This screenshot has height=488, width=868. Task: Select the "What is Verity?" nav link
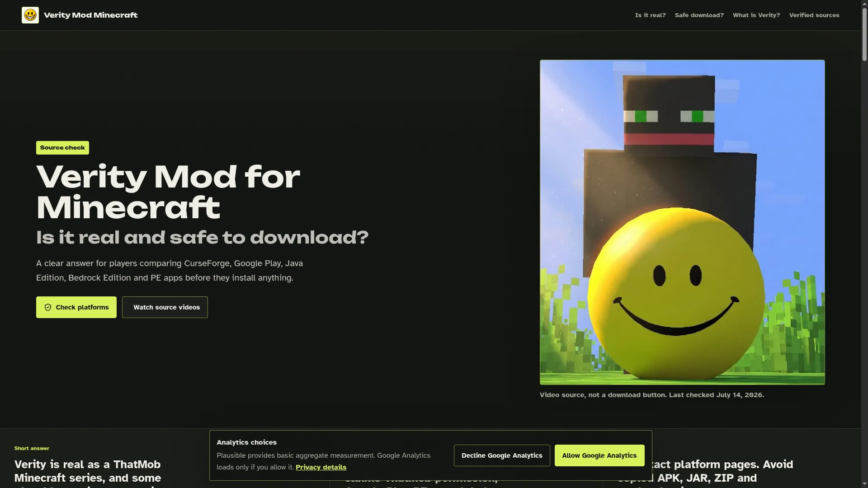[x=756, y=15]
